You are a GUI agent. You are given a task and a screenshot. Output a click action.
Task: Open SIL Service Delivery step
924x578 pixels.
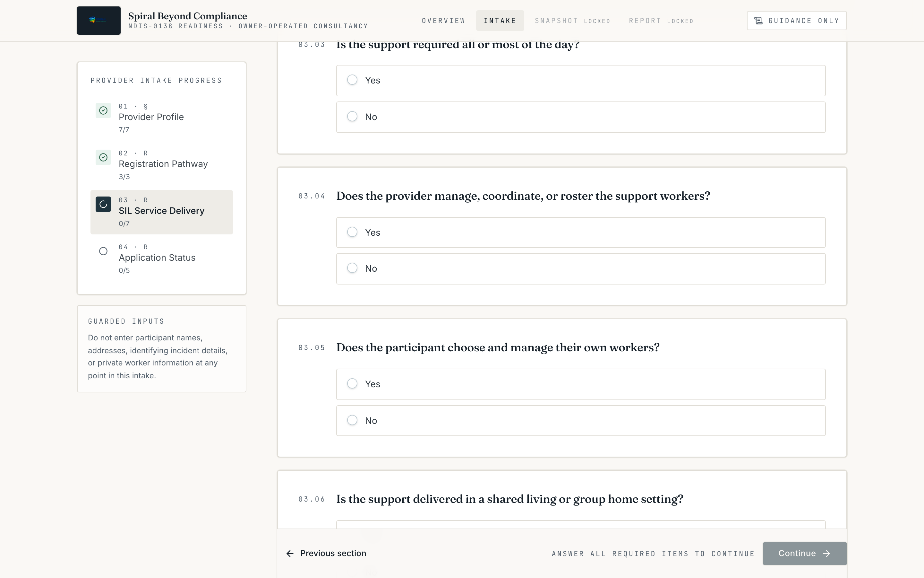pyautogui.click(x=161, y=212)
